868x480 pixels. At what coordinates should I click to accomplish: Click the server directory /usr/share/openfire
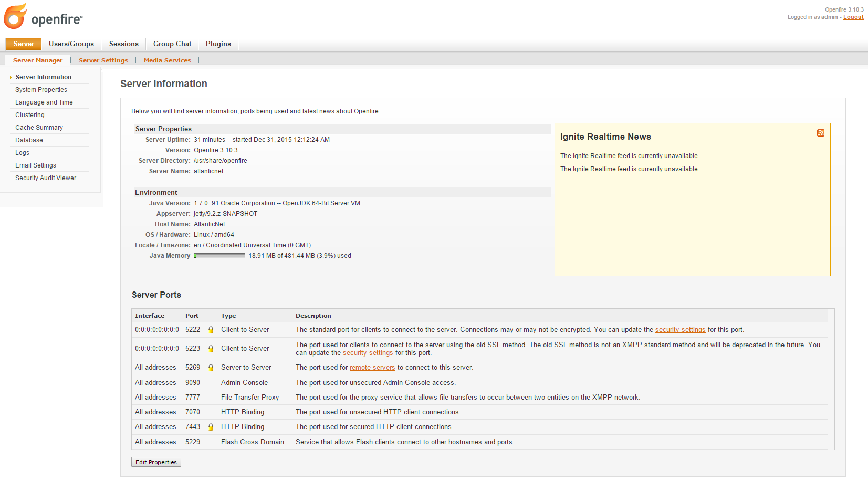(221, 161)
